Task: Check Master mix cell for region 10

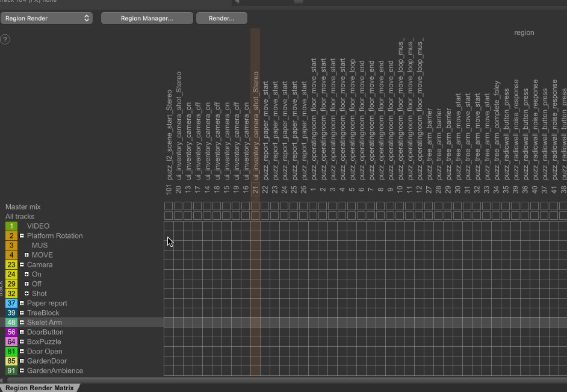Action: click(x=400, y=206)
